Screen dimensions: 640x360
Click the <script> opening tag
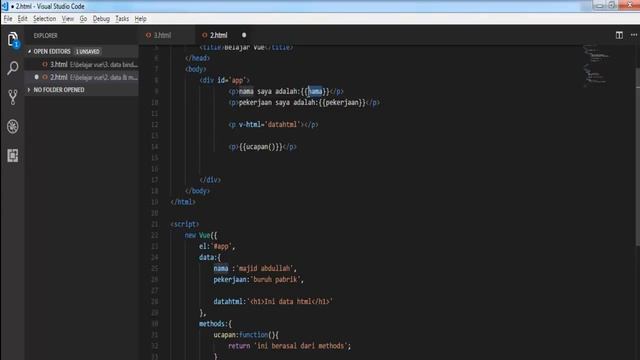[185, 224]
